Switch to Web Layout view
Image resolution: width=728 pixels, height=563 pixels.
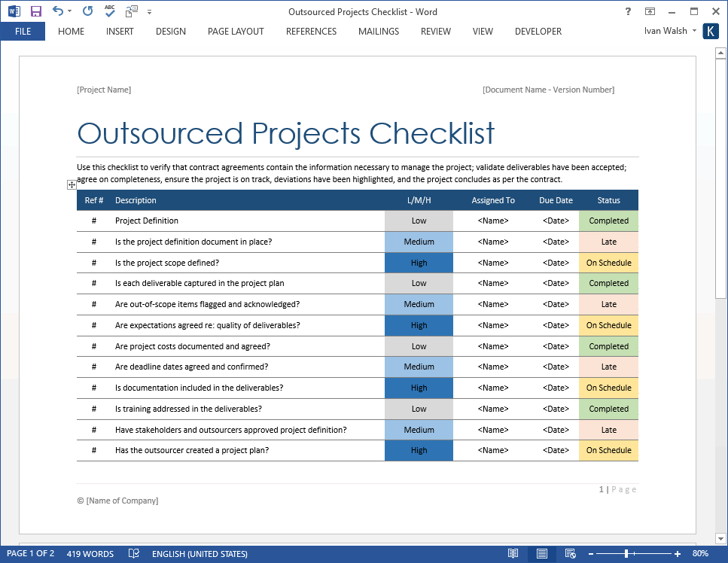[x=570, y=554]
